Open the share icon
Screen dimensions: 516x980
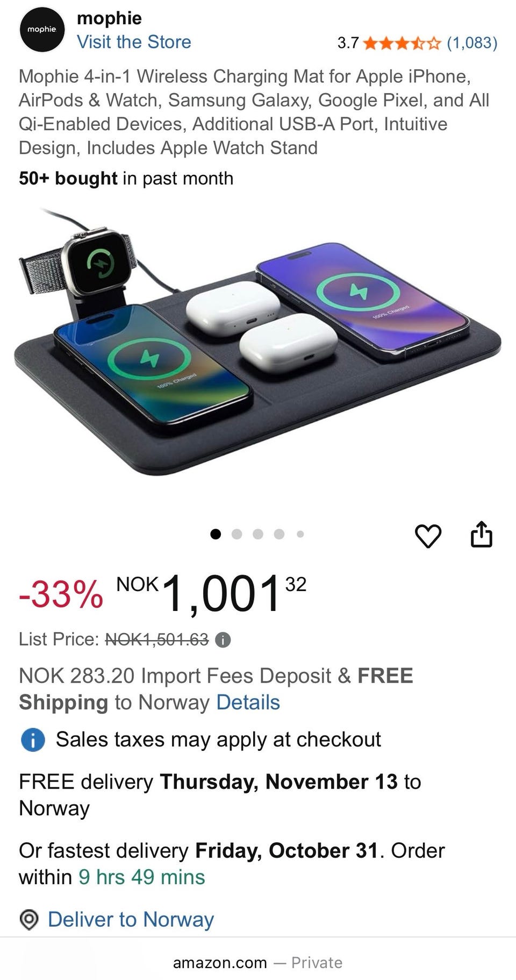(481, 534)
